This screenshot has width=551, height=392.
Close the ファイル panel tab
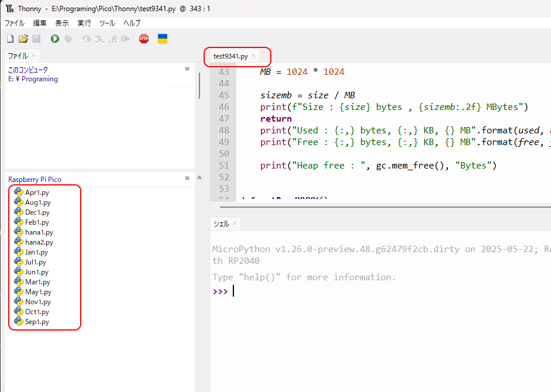pyautogui.click(x=33, y=56)
